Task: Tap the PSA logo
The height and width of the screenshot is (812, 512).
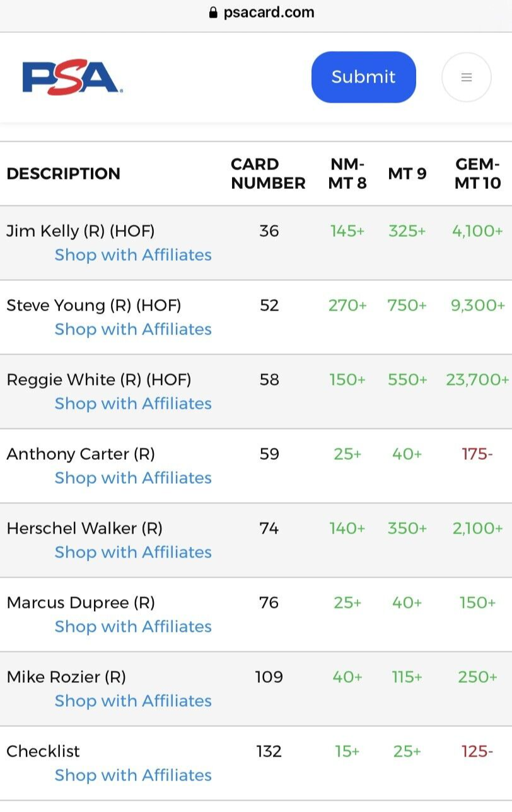Action: (73, 77)
